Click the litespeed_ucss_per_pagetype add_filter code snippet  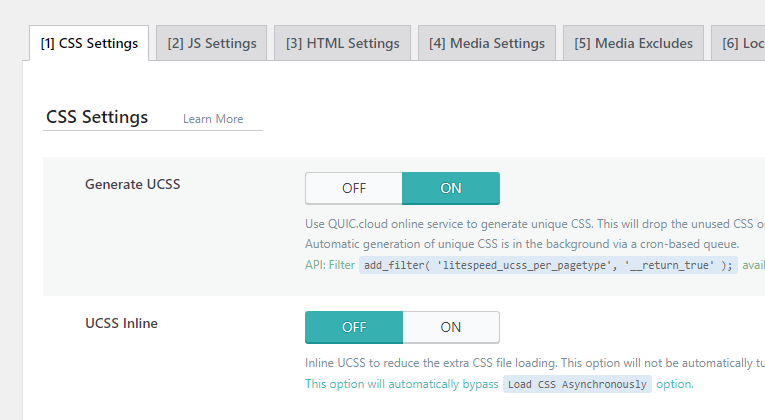click(548, 265)
